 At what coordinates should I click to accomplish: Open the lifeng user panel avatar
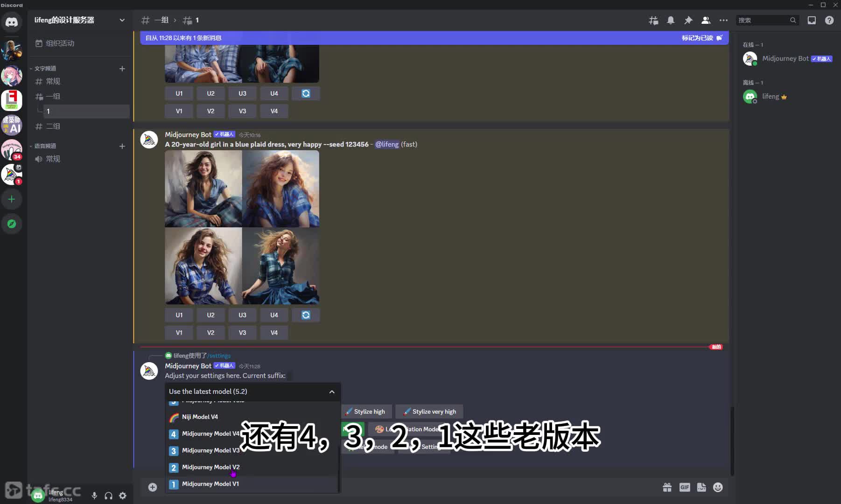[38, 496]
